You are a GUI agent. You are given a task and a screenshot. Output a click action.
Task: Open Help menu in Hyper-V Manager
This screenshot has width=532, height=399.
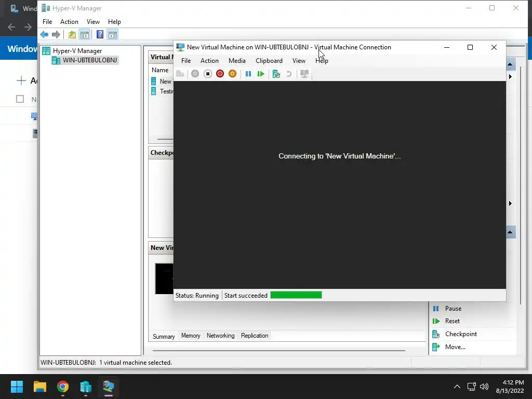pos(114,22)
